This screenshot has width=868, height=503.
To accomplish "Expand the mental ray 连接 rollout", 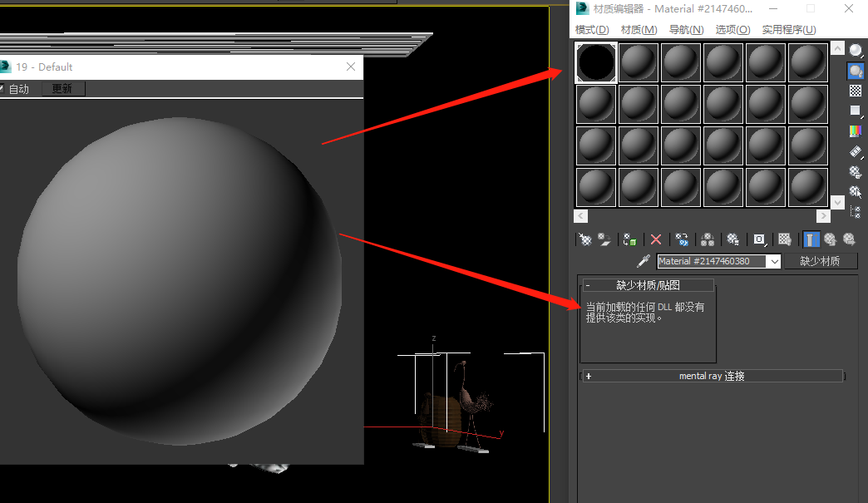I will (712, 377).
